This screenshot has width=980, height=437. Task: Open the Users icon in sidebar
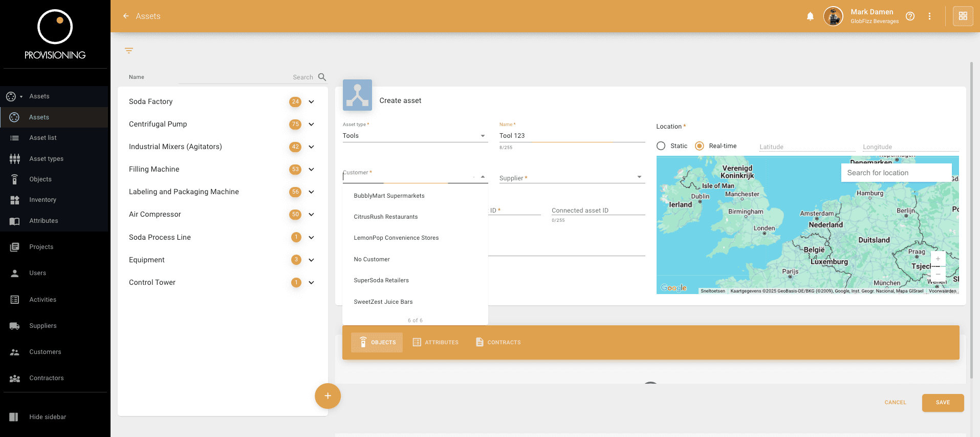click(x=15, y=273)
